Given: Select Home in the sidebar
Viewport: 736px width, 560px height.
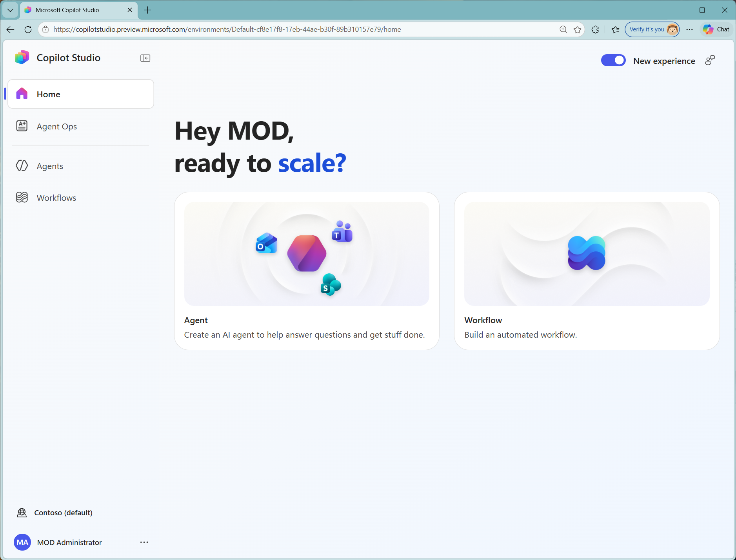Looking at the screenshot, I should [x=81, y=94].
